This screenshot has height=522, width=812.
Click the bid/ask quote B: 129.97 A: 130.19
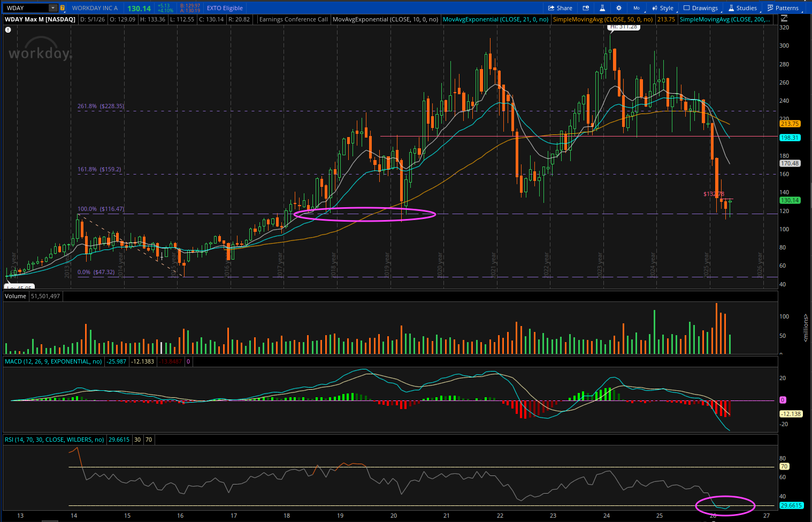tap(190, 8)
